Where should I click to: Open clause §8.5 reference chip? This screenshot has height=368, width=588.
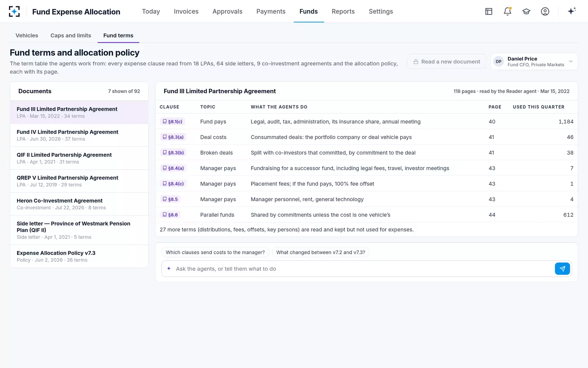pos(170,199)
